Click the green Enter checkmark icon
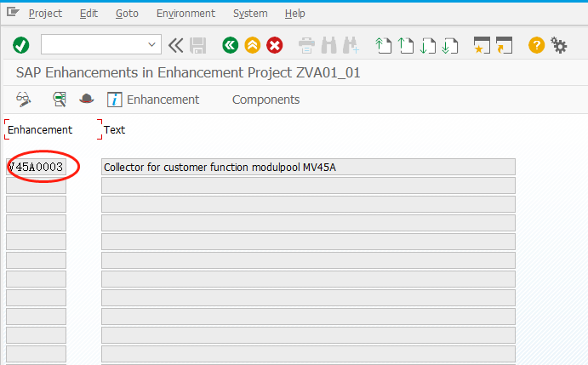This screenshot has width=588, height=365. (21, 45)
